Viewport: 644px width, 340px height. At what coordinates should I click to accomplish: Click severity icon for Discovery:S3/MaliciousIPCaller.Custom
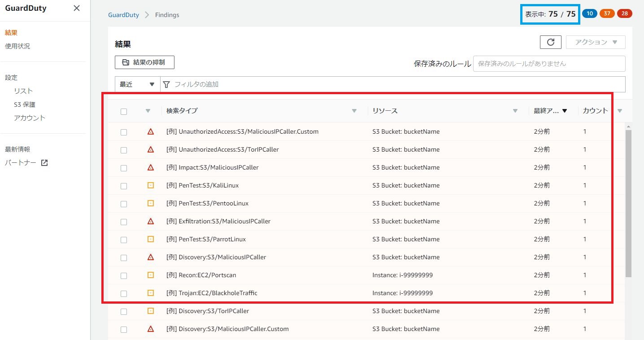pyautogui.click(x=151, y=329)
